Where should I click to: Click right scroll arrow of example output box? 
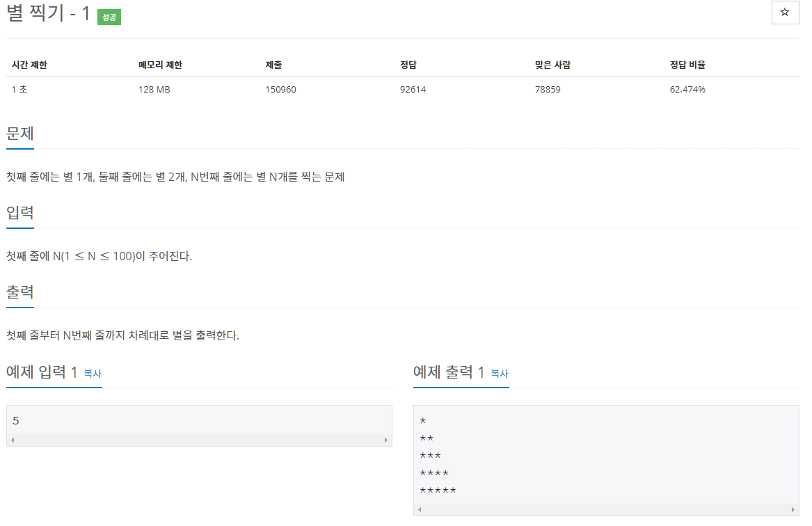pos(793,509)
